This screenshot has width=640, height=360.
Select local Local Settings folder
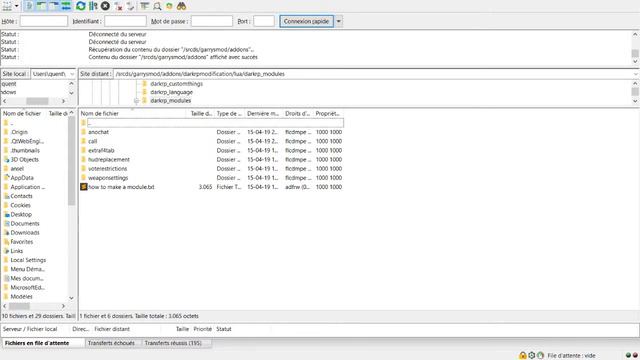click(x=28, y=260)
